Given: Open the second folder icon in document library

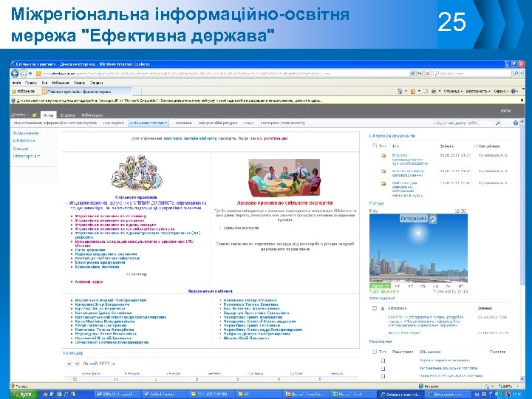Looking at the screenshot, I should point(383,171).
